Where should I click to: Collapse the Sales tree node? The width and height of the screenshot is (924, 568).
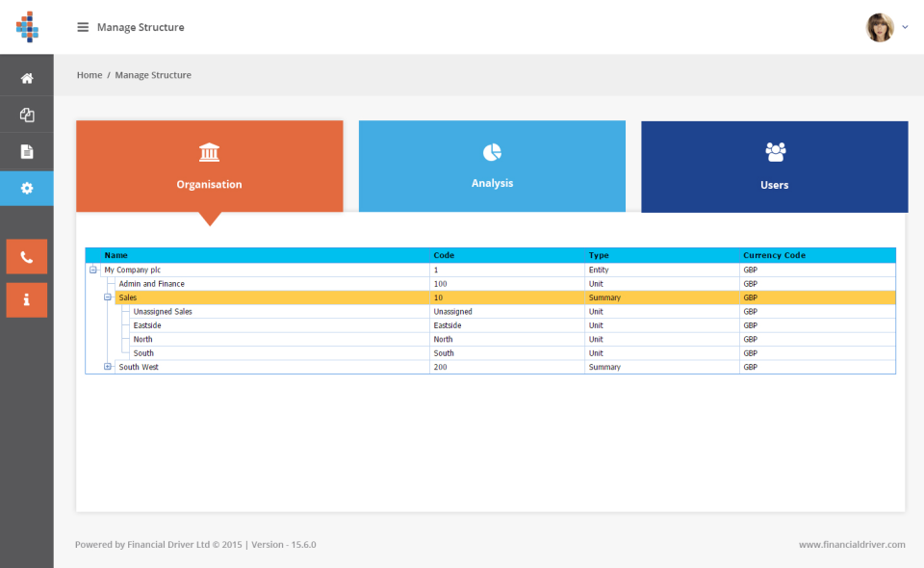point(108,297)
